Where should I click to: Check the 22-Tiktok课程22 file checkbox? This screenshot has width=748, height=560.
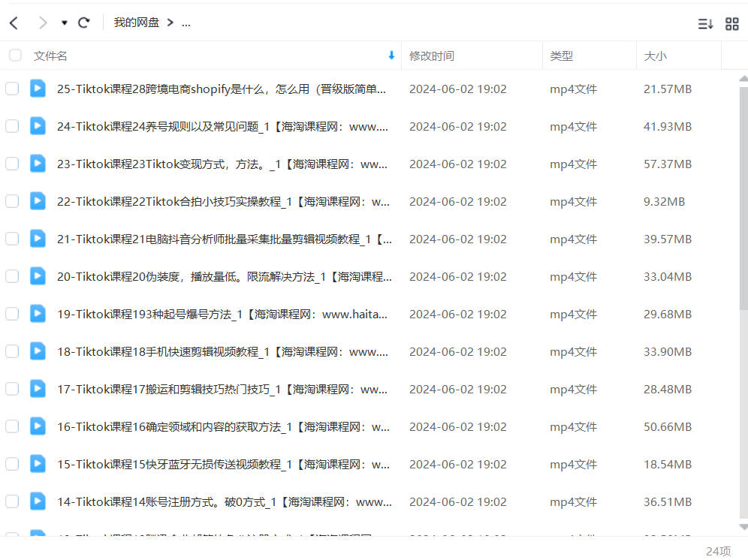(x=12, y=202)
